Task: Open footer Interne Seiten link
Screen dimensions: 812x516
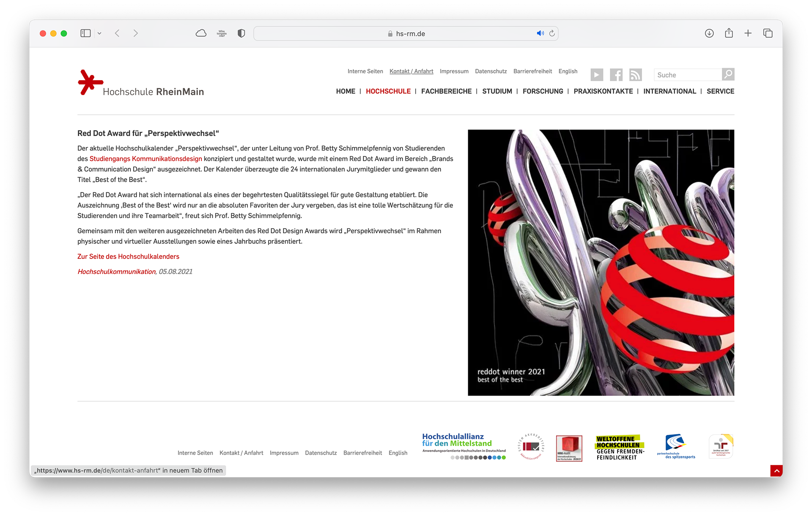Action: click(195, 453)
